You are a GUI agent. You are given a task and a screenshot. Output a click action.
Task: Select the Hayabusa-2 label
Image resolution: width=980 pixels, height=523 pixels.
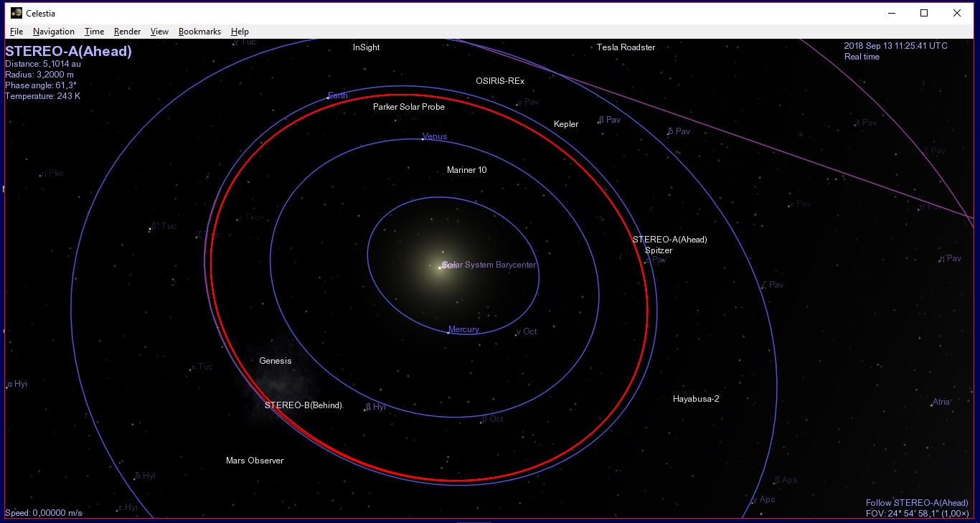696,399
